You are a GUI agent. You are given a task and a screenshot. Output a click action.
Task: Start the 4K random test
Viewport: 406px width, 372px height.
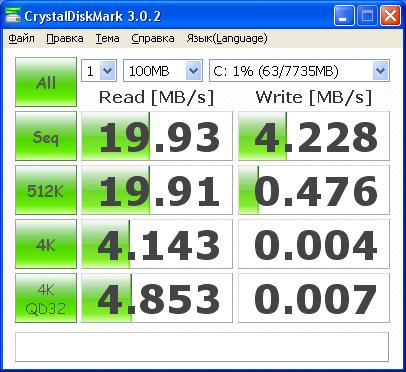click(46, 244)
